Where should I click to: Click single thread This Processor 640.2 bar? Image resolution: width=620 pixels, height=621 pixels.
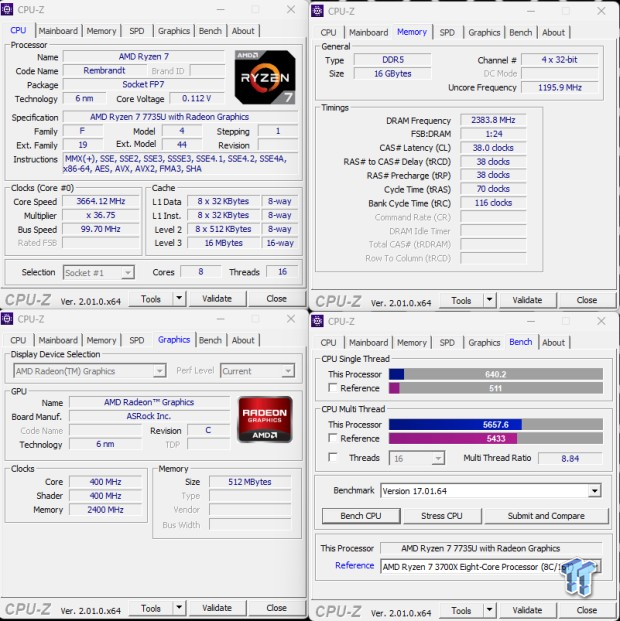click(496, 374)
